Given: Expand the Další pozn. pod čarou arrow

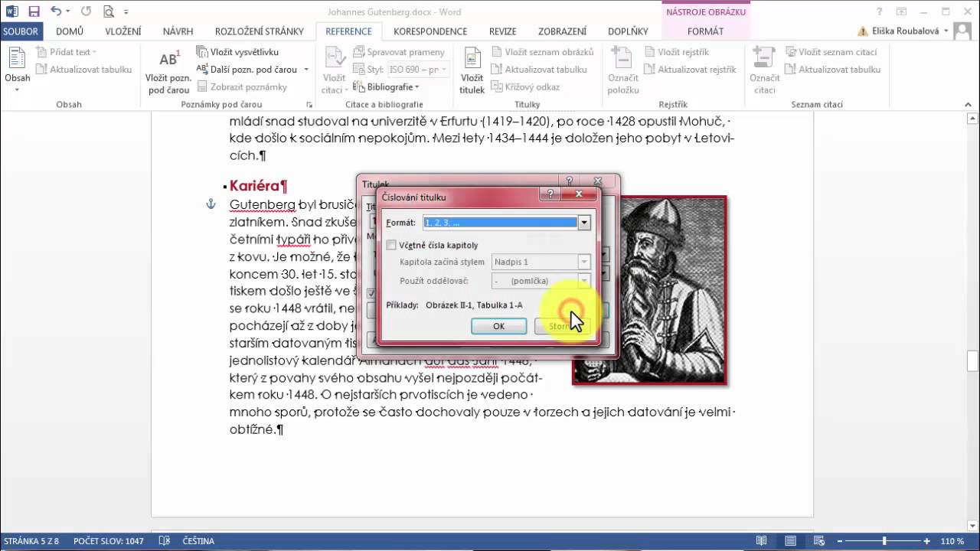Looking at the screenshot, I should click(x=306, y=70).
